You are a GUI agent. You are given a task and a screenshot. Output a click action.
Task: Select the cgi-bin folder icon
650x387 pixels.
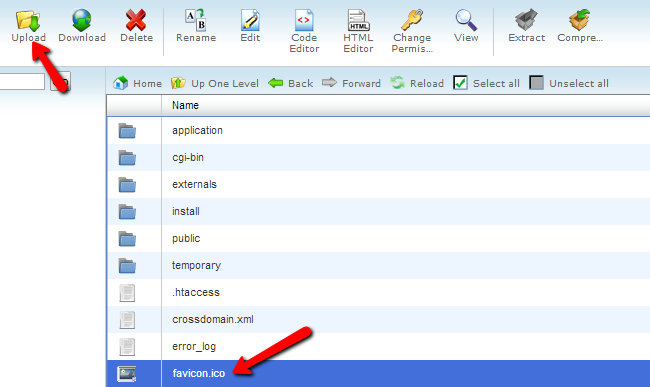(x=127, y=158)
